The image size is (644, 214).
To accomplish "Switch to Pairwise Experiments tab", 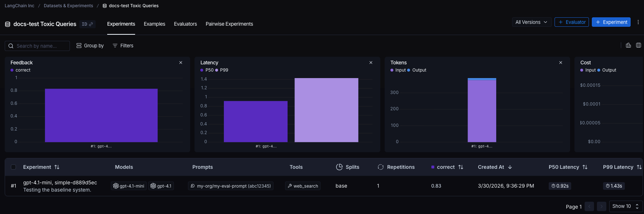I will point(229,24).
